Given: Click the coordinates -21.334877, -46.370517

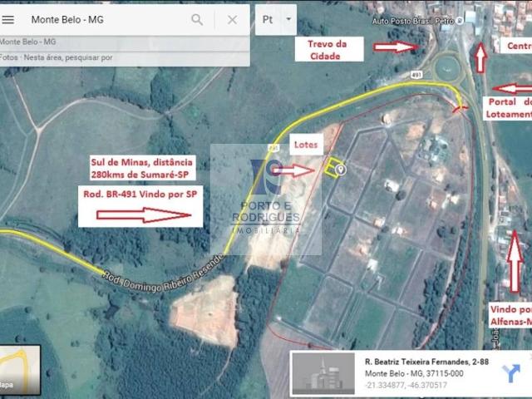Looking at the screenshot, I should pos(406,385).
